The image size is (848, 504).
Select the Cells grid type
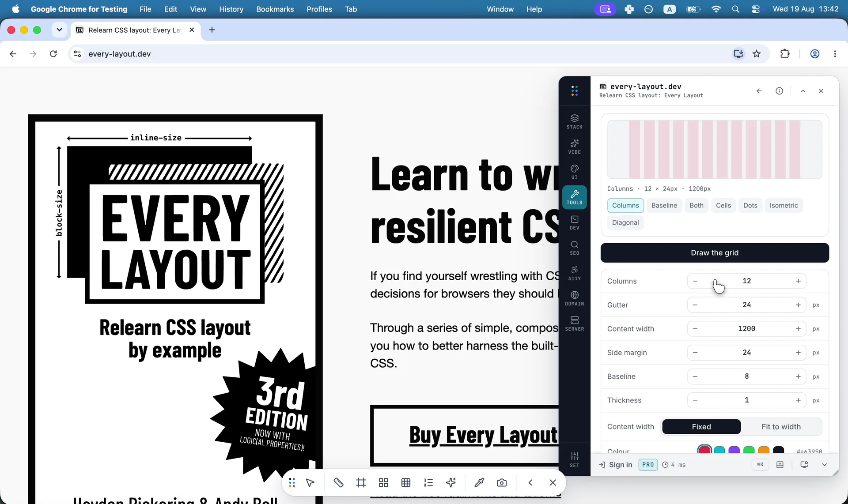click(723, 205)
